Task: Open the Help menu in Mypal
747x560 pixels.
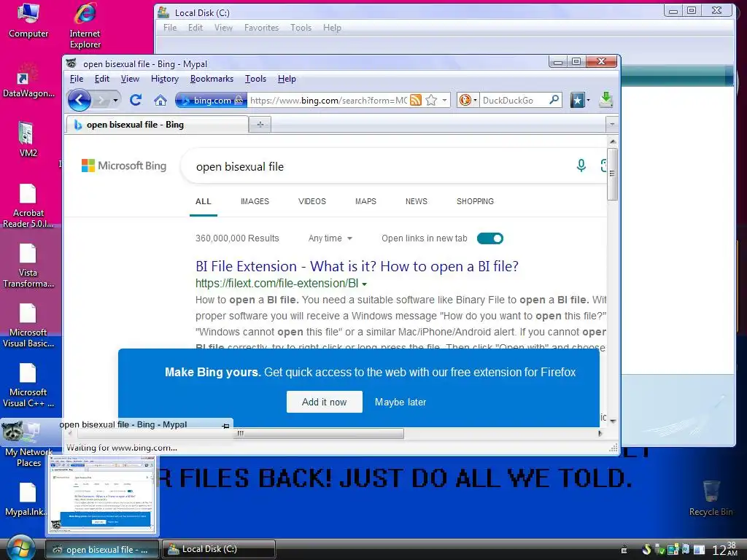Action: click(287, 79)
